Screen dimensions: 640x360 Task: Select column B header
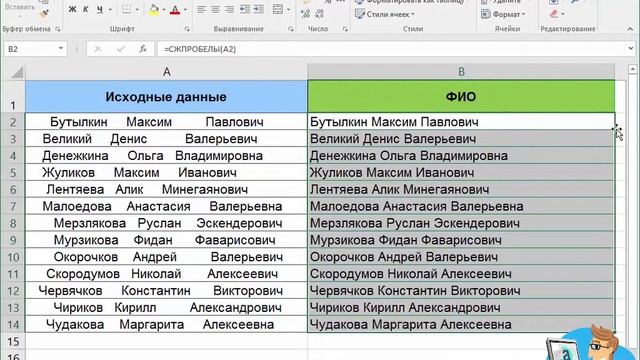[461, 72]
